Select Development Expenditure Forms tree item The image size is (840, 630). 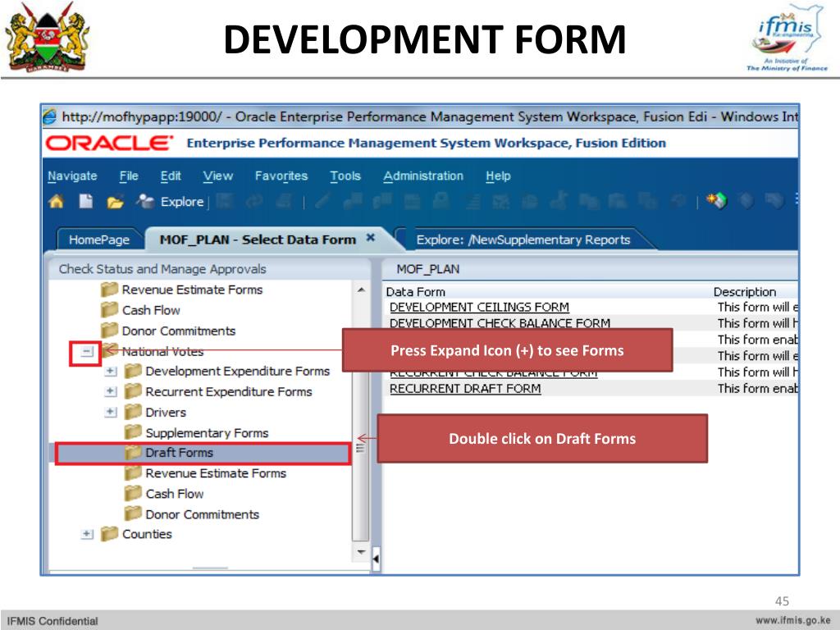238,372
